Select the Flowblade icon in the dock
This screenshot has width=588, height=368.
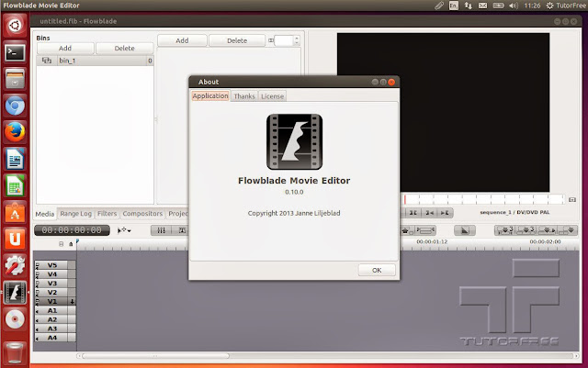(15, 293)
